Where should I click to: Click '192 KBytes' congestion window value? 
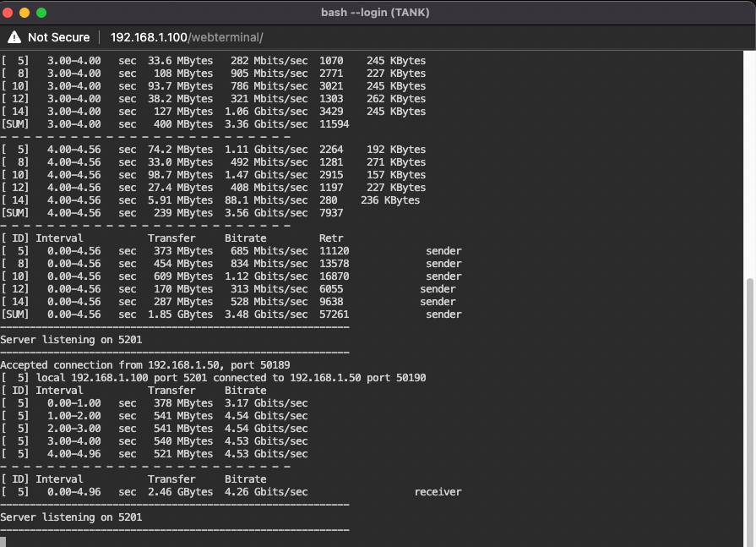point(396,150)
